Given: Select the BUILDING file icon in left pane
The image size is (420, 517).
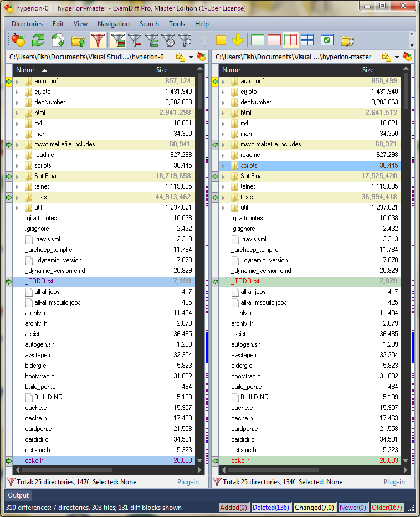Looking at the screenshot, I should tap(29, 397).
